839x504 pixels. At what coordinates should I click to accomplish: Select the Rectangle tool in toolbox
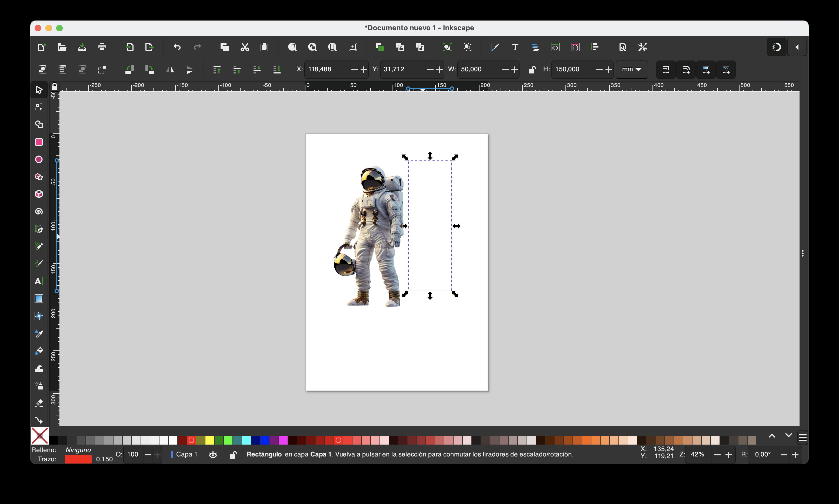tap(39, 142)
